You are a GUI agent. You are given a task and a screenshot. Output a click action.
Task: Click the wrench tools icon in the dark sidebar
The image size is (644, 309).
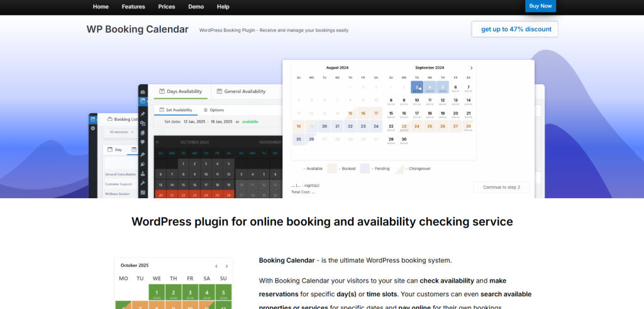[x=143, y=183]
